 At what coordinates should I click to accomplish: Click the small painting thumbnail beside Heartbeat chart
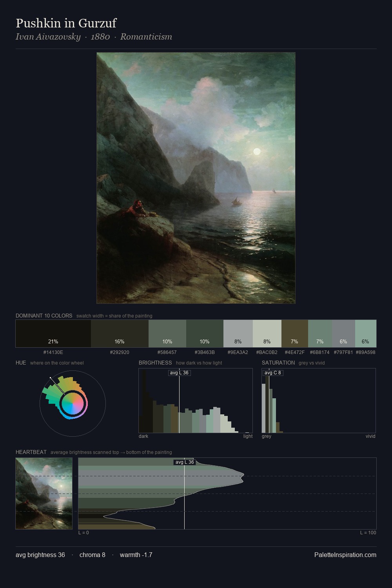point(44,494)
